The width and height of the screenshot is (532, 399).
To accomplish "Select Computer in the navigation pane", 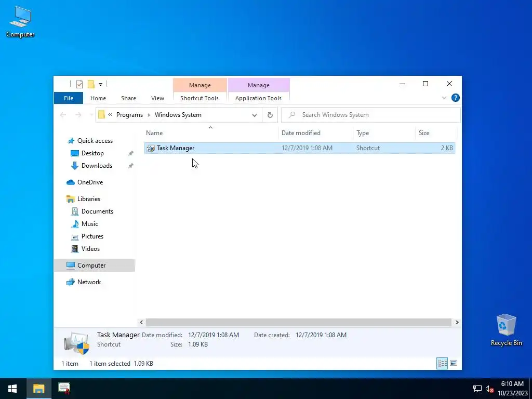I will click(95, 265).
